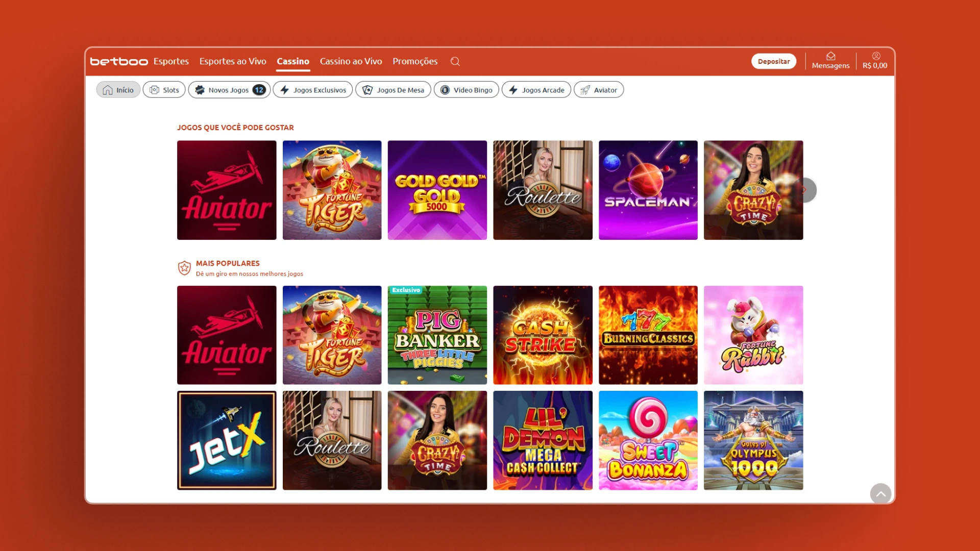Open Fortune Tiger in recommended games row
This screenshot has width=980, height=551.
332,190
